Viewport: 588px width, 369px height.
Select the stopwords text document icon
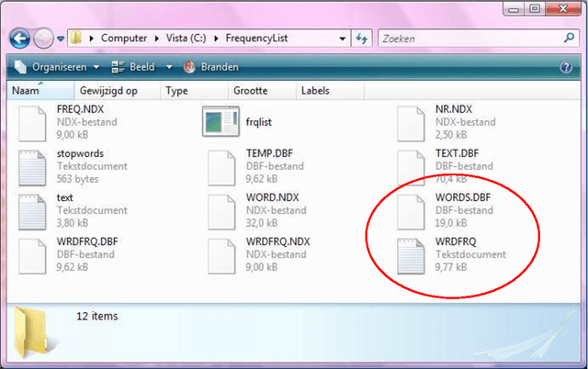33,166
